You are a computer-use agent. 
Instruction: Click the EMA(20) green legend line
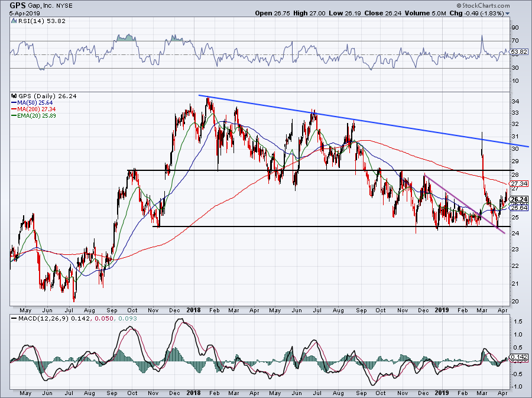[14, 116]
